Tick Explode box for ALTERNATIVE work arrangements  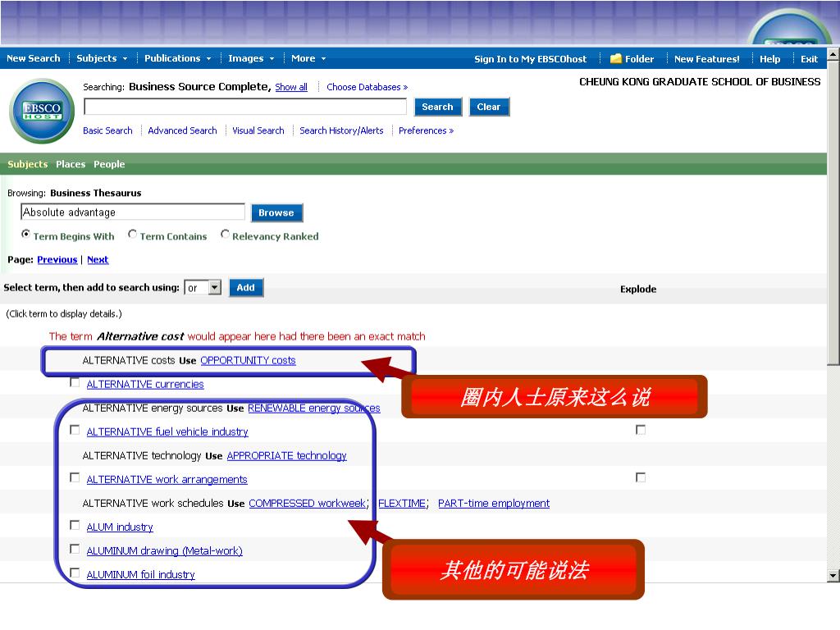[640, 477]
